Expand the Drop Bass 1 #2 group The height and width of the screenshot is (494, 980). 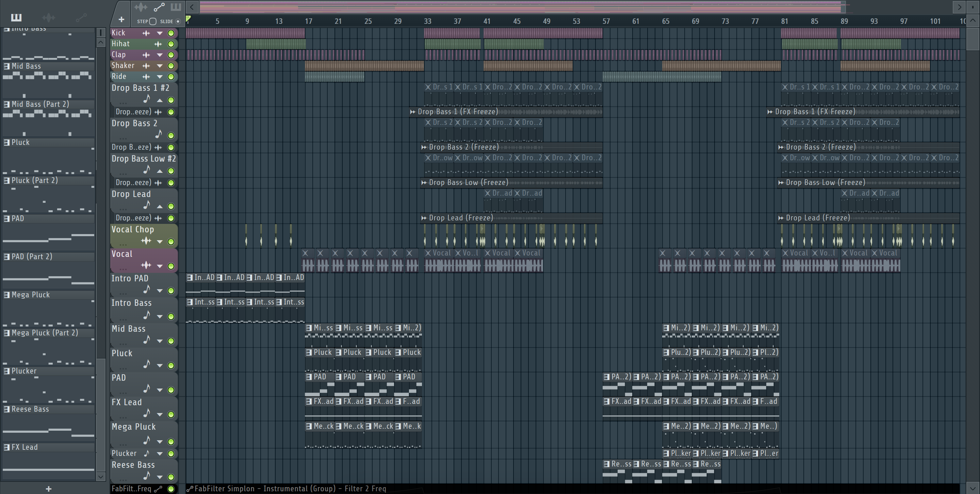pos(160,100)
